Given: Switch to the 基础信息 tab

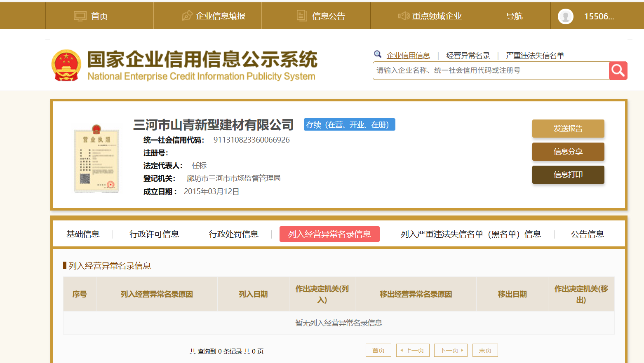Looking at the screenshot, I should click(x=83, y=234).
